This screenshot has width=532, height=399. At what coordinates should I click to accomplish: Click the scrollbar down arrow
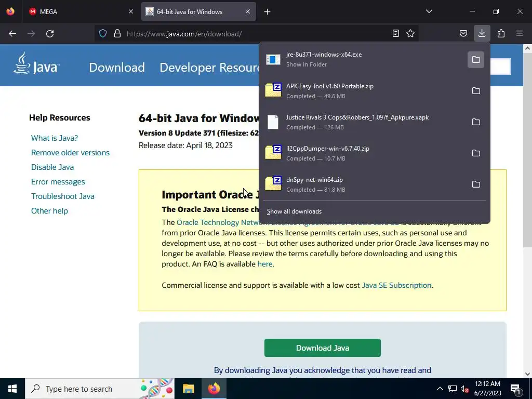tap(527, 374)
